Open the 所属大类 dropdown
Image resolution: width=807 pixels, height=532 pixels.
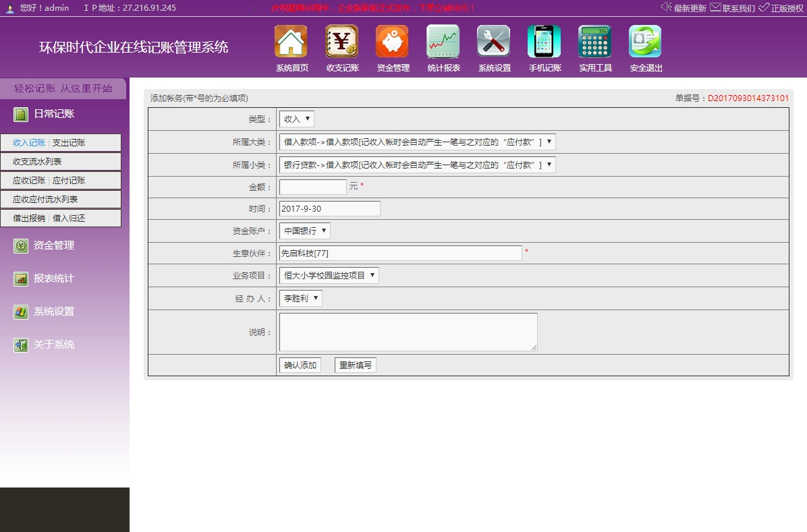[417, 142]
